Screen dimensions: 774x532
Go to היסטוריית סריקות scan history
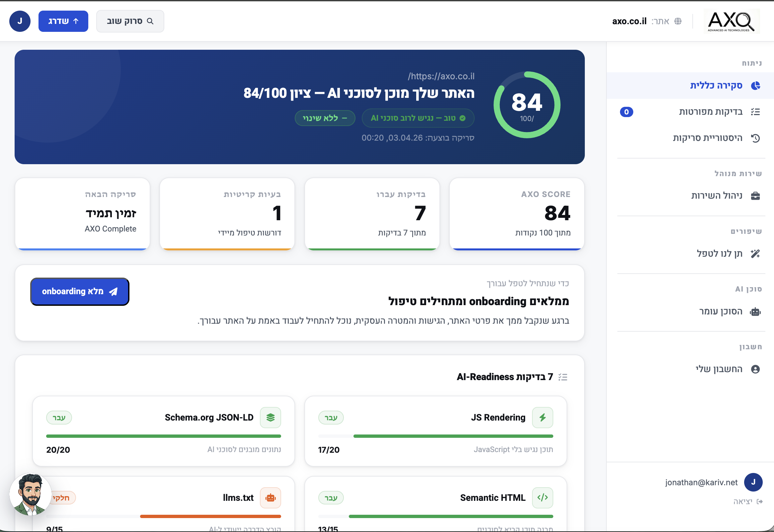coord(707,138)
